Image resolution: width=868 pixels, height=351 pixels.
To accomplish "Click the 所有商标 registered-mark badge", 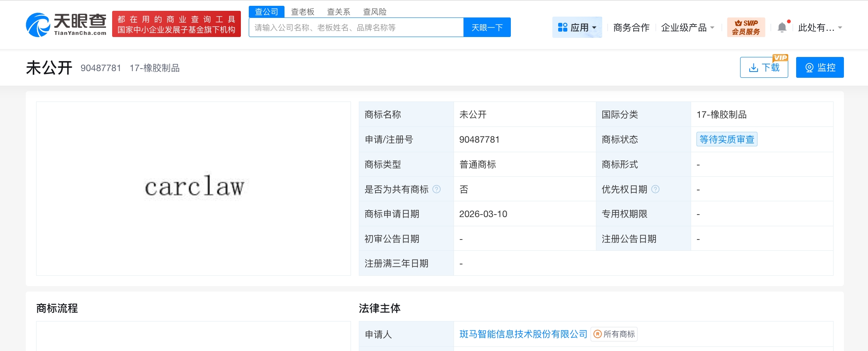I will [x=614, y=334].
